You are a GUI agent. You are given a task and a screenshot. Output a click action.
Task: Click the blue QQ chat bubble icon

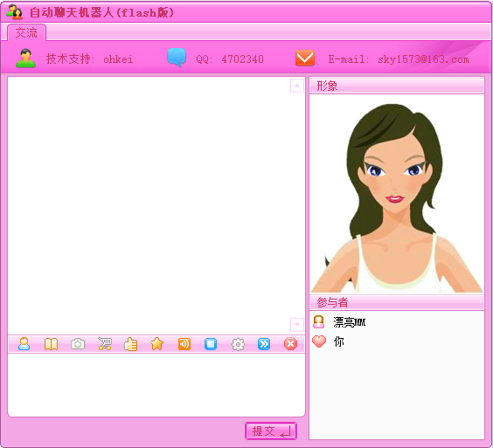coord(177,58)
